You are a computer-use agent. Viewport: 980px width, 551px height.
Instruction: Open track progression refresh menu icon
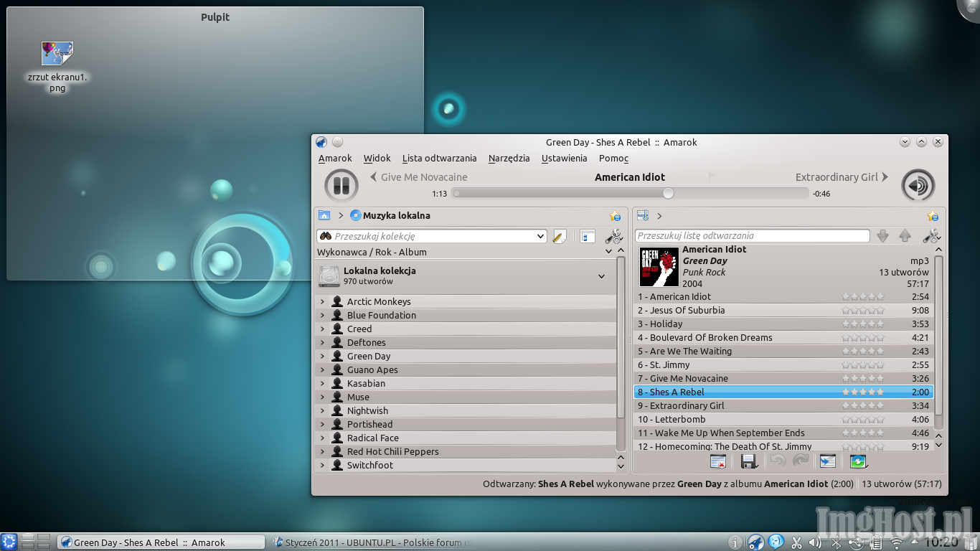coord(859,461)
